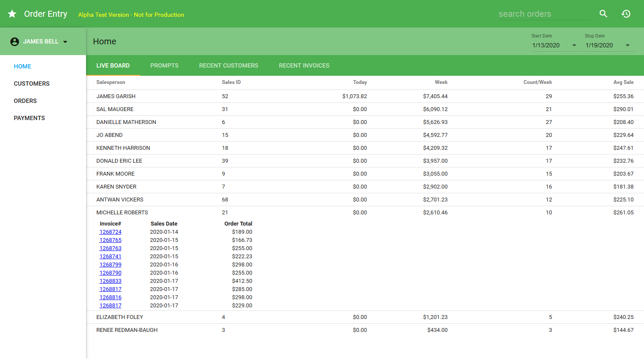This screenshot has height=359, width=644.
Task: Click the Order Entry app title
Action: click(46, 14)
